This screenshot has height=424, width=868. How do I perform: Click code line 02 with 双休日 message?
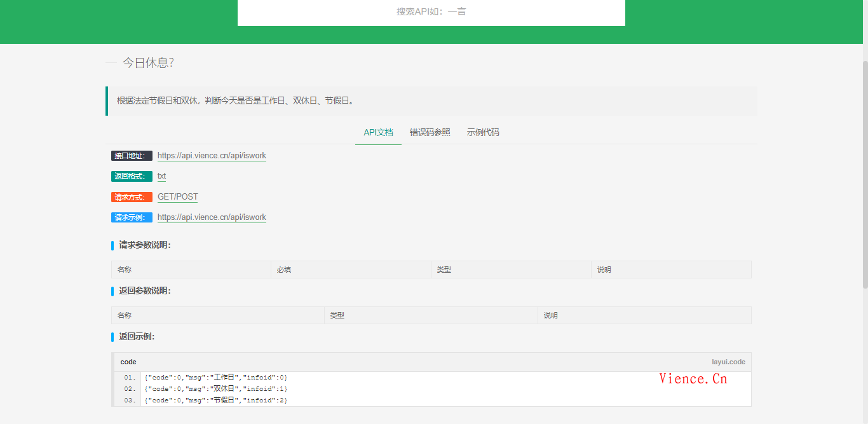216,389
